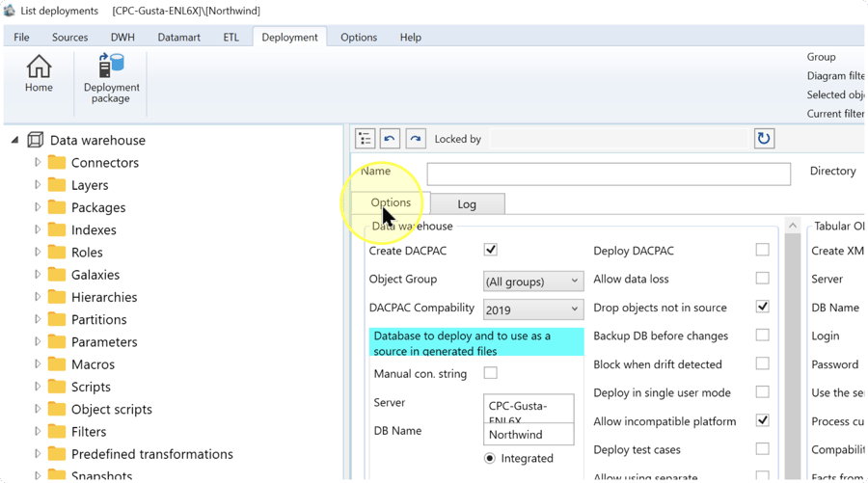
Task: Open the Object Group dropdown
Action: pyautogui.click(x=533, y=282)
